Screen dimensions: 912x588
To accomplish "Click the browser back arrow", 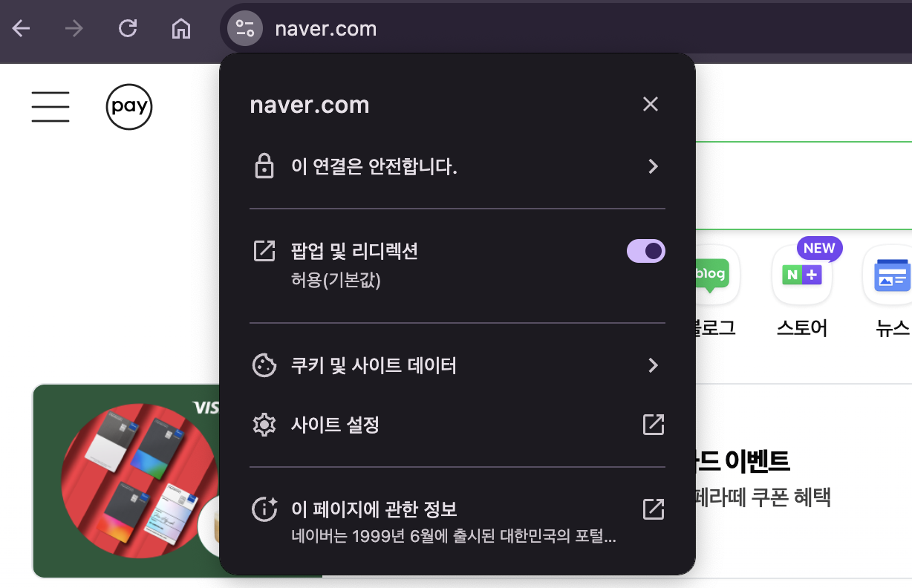I will 21,29.
